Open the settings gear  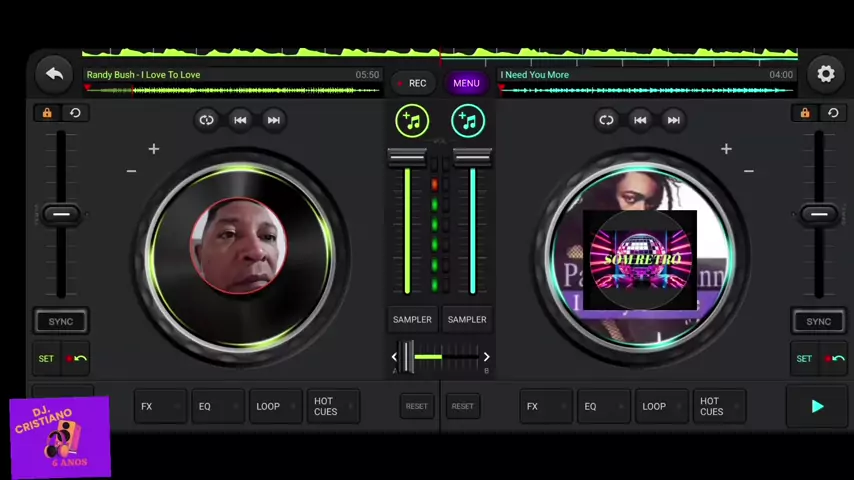click(826, 74)
